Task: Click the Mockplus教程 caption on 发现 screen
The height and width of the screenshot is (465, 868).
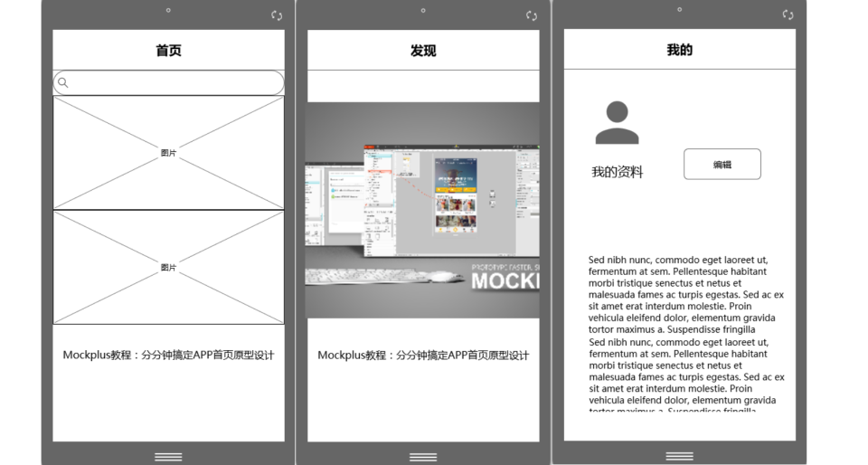Action: [x=423, y=355]
